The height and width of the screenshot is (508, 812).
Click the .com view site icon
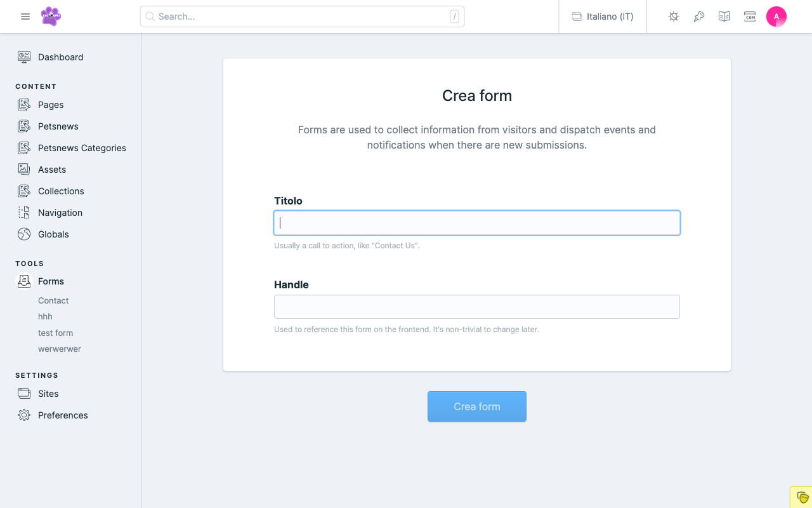[750, 17]
